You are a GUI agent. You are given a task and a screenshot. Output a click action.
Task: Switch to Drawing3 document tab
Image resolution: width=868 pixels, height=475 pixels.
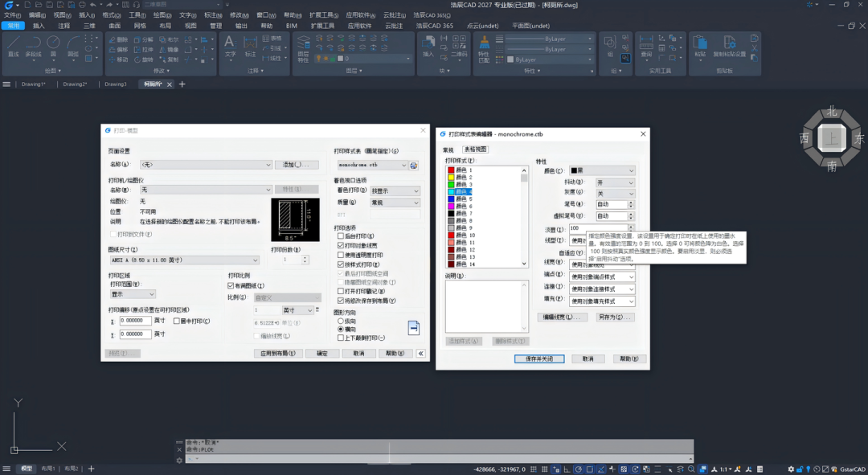[x=116, y=84]
